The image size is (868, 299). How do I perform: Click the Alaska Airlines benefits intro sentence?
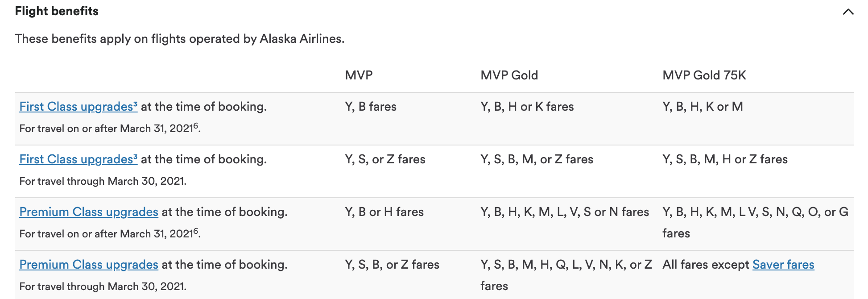(179, 39)
